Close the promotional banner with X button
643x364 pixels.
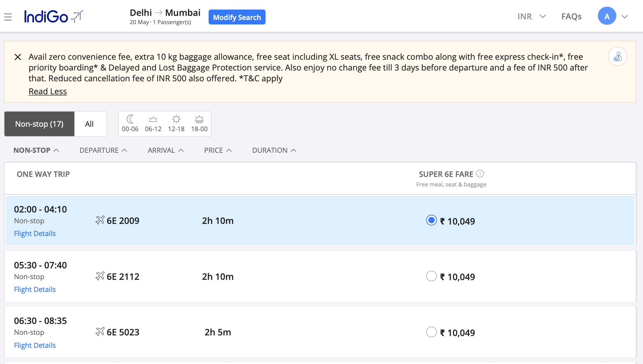[18, 57]
